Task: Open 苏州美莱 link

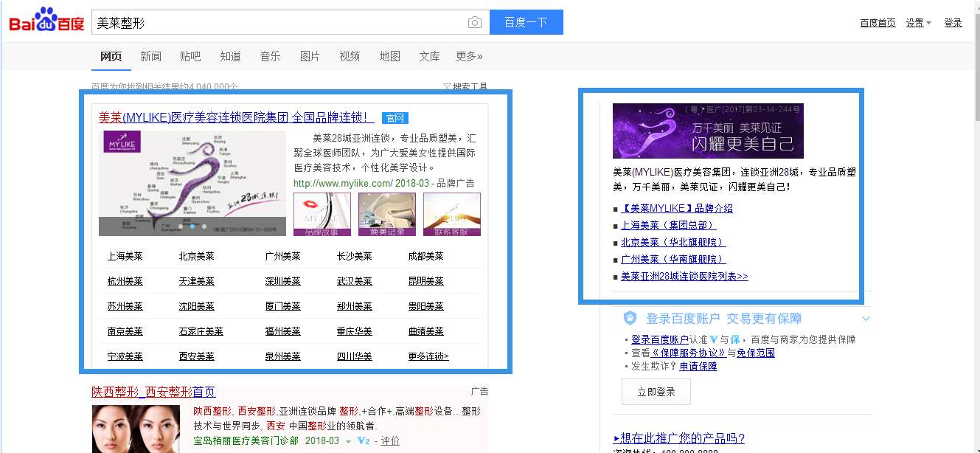Action: [125, 306]
